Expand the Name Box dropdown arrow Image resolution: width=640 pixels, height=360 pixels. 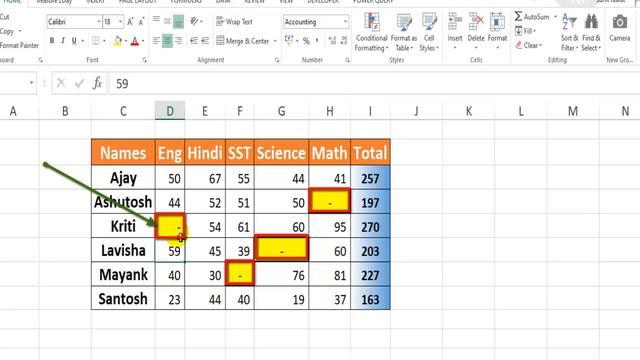coord(31,83)
